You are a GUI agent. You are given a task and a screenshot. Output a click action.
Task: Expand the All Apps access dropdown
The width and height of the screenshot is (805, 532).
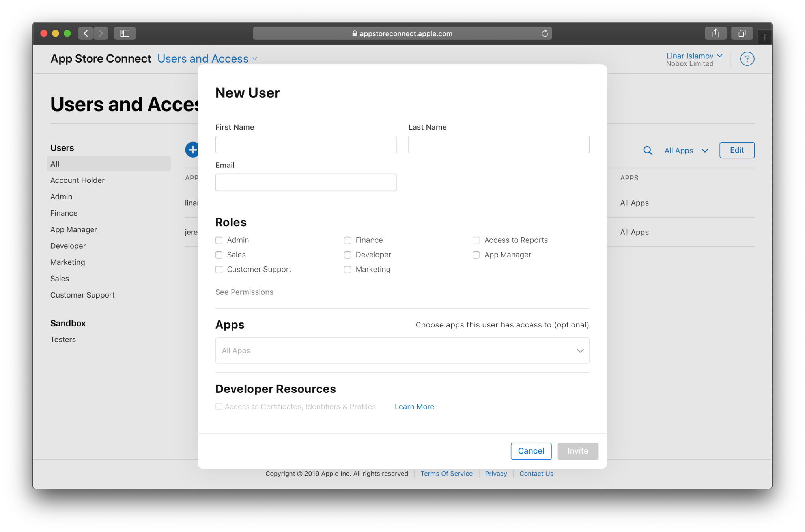coord(402,350)
